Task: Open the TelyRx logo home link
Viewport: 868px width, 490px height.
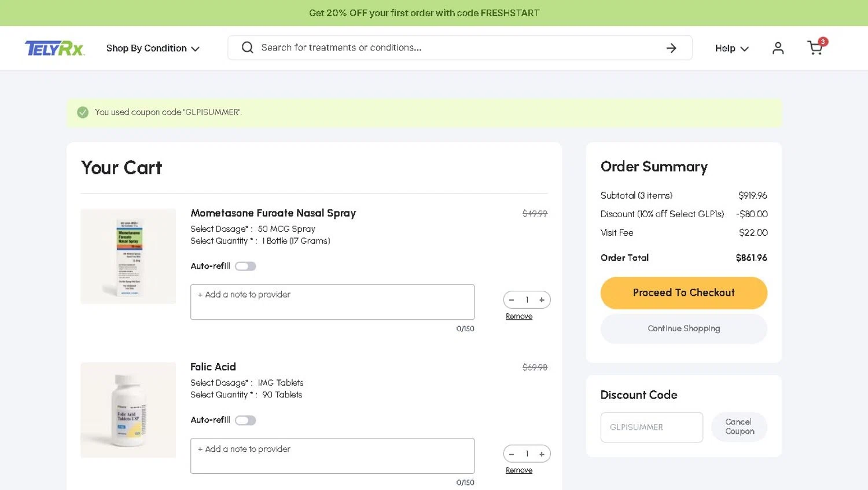Action: pyautogui.click(x=55, y=48)
